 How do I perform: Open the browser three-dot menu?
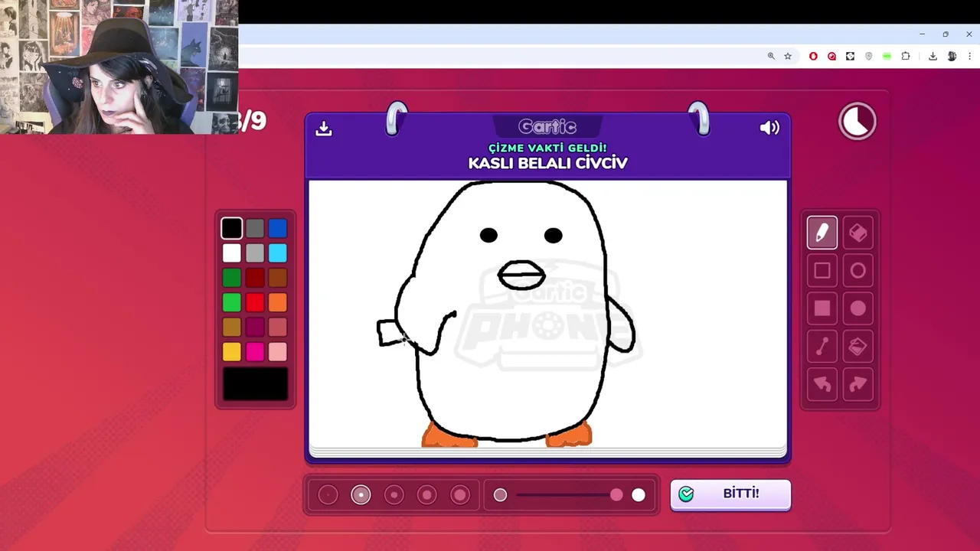970,56
